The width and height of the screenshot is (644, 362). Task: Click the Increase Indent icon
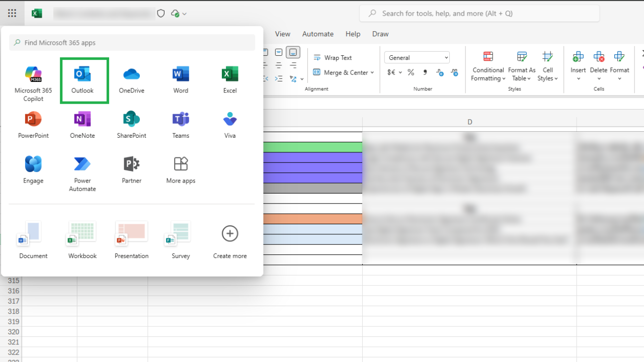tap(279, 79)
